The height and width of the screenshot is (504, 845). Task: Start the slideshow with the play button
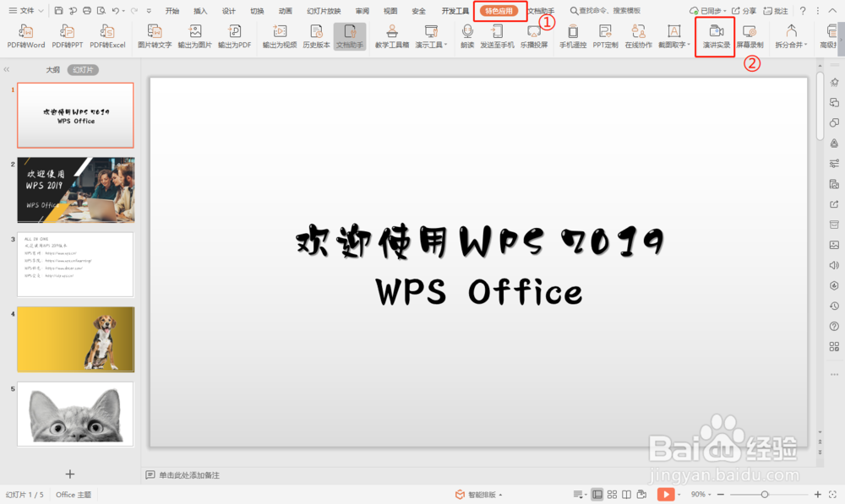666,494
